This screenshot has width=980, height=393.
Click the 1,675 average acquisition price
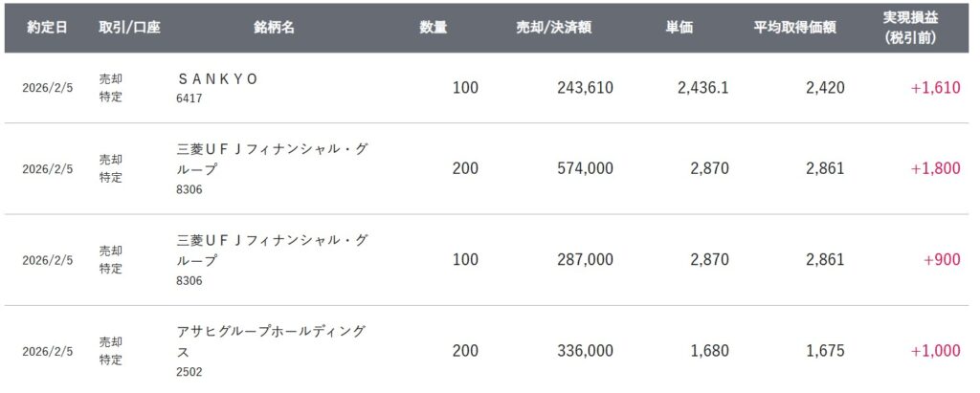pyautogui.click(x=825, y=351)
